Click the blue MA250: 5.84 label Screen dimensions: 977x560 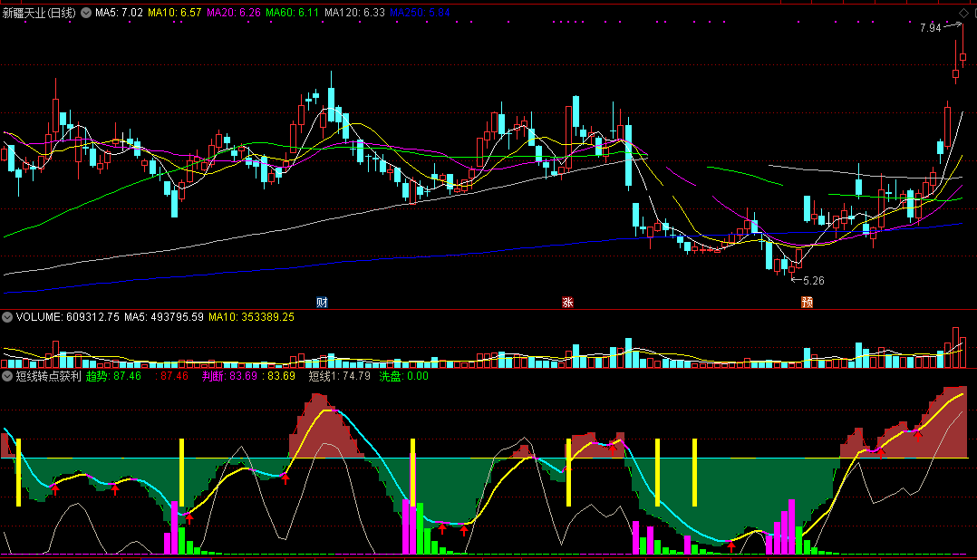(x=420, y=13)
